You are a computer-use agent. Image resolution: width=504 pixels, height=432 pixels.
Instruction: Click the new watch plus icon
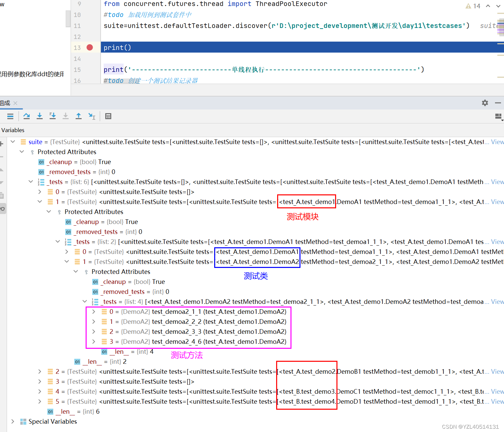click(x=1, y=144)
